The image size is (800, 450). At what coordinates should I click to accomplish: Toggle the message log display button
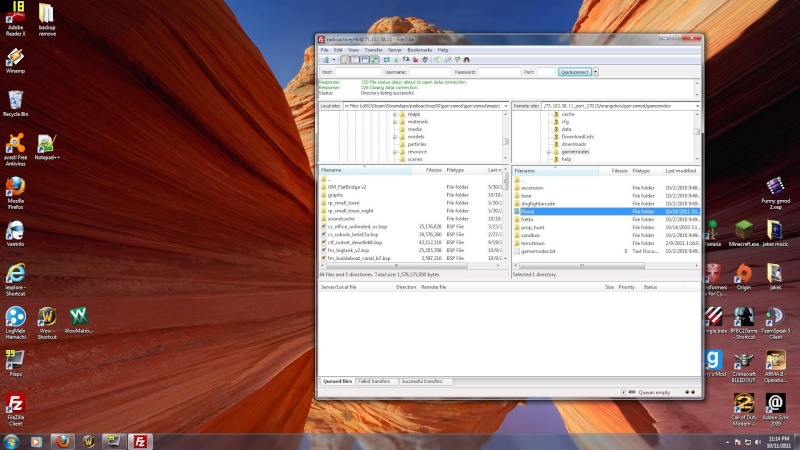[x=345, y=60]
